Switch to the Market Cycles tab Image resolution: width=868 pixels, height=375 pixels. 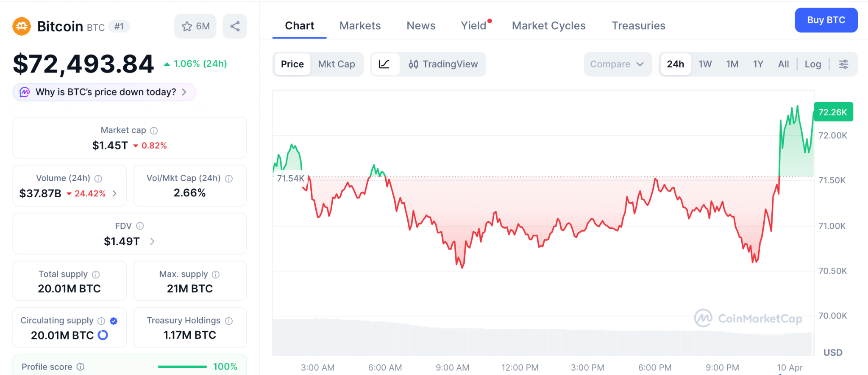[x=548, y=25]
